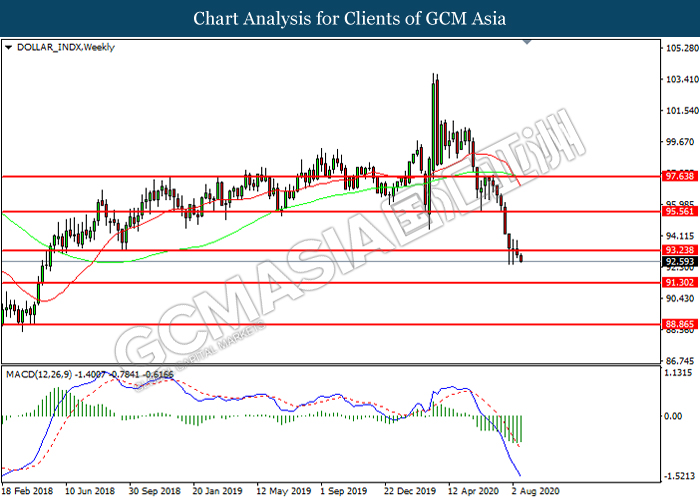The height and width of the screenshot is (500, 700).
Task: Click the MACD(12,26,9) indicator label
Action: (x=39, y=375)
